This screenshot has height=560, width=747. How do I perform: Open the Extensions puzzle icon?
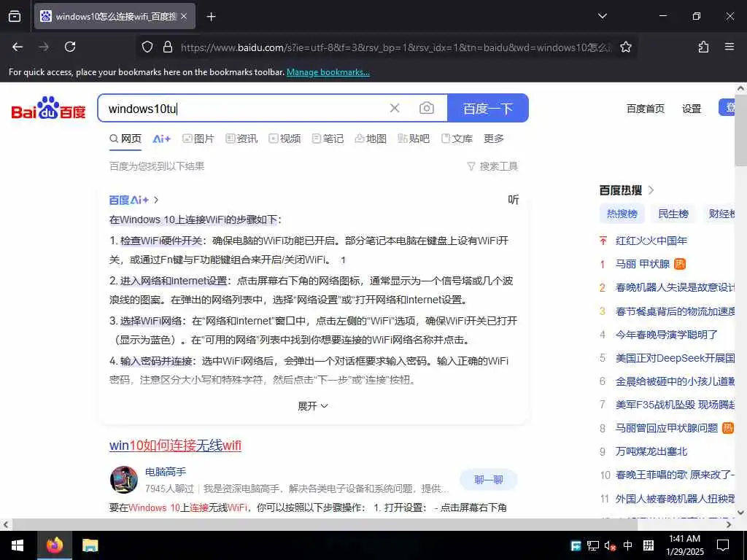pos(703,47)
